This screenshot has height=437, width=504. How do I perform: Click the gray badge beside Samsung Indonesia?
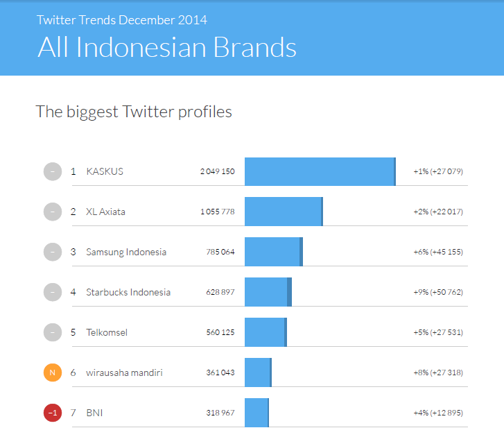[x=53, y=252]
